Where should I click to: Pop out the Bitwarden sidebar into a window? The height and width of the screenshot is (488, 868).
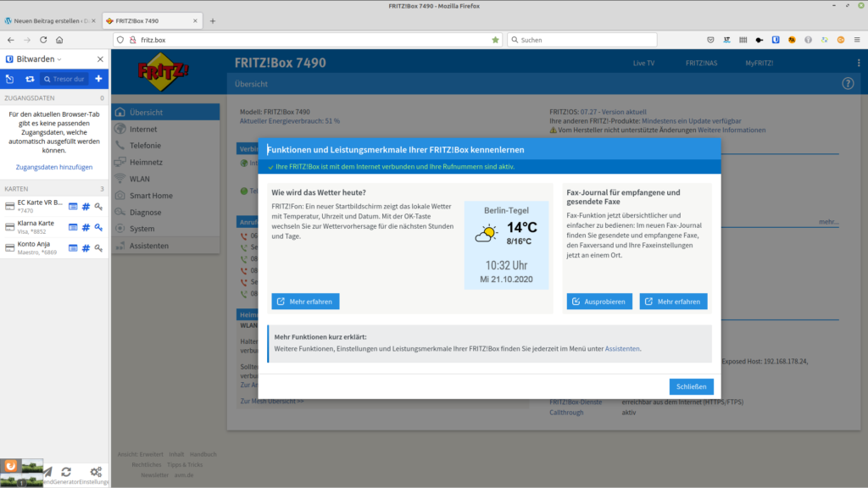(x=10, y=79)
